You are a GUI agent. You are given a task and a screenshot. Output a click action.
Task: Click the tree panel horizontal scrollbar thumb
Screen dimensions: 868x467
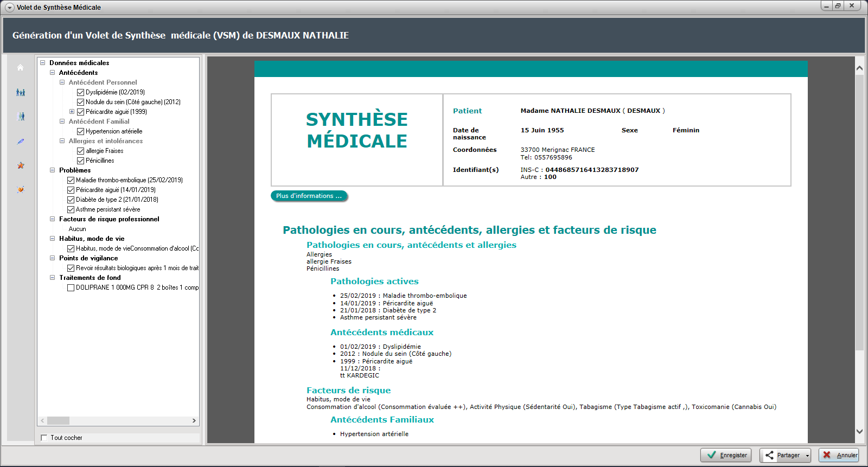(x=58, y=421)
